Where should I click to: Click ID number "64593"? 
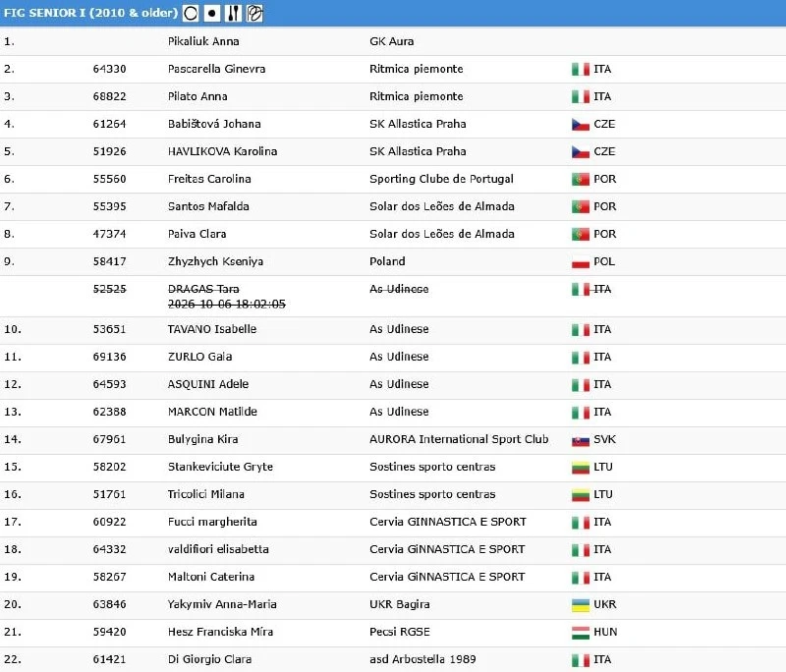(x=109, y=384)
